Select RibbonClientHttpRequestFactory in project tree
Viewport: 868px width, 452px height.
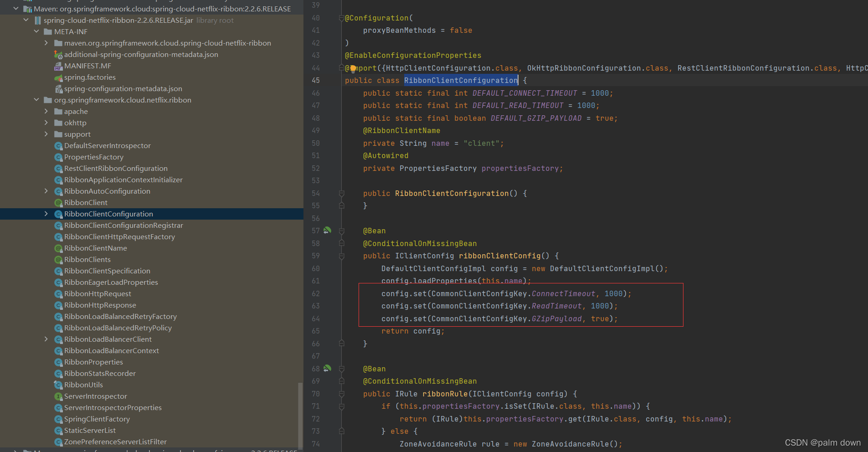[x=119, y=237]
